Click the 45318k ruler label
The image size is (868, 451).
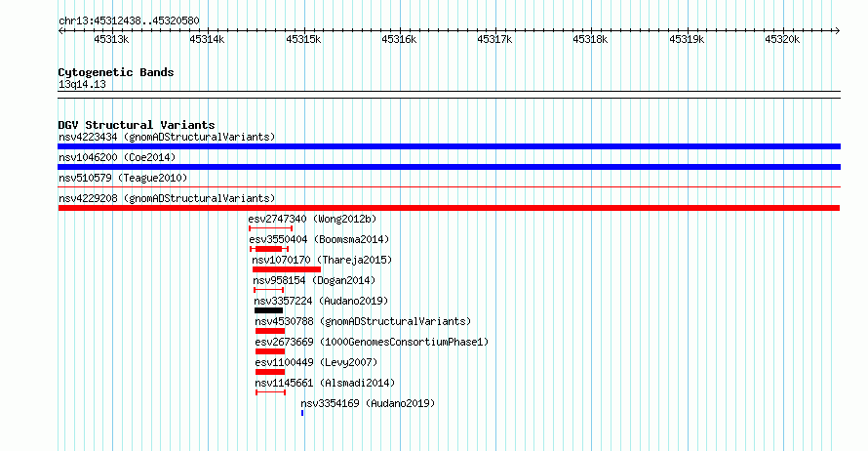[590, 39]
